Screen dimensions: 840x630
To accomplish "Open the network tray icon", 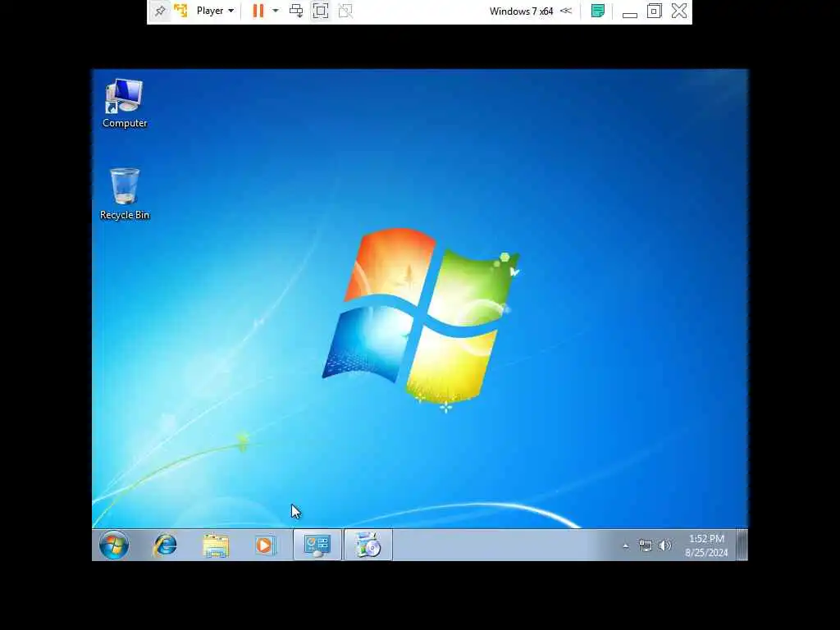I will click(646, 546).
